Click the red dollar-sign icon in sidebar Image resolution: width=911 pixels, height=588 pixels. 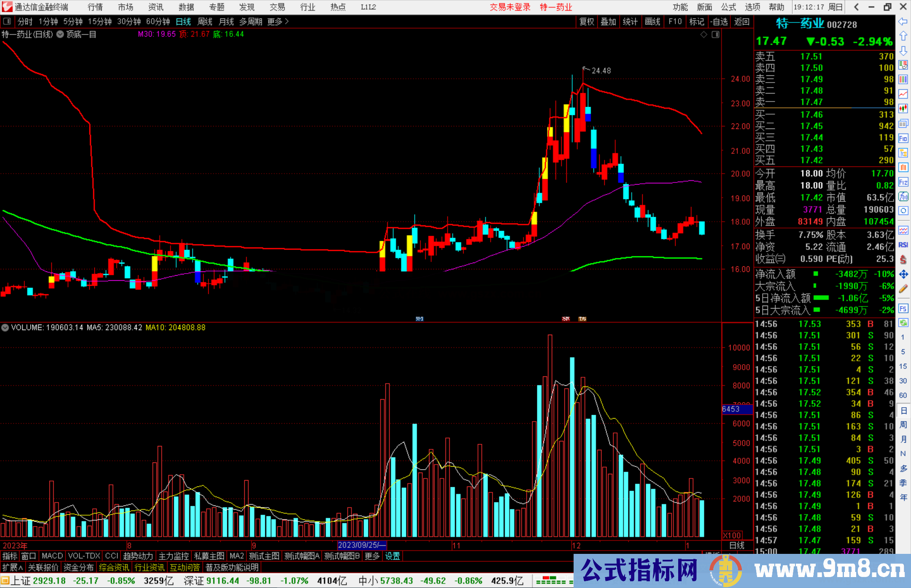click(903, 260)
